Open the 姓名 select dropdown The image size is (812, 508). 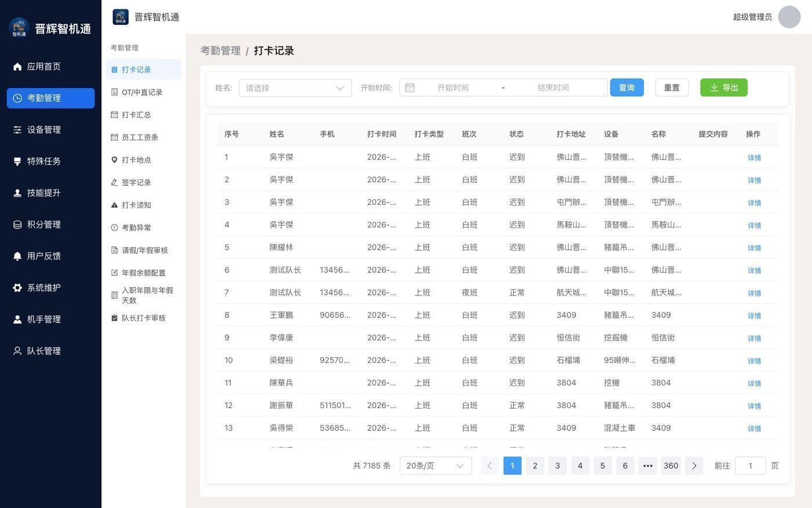coord(295,88)
